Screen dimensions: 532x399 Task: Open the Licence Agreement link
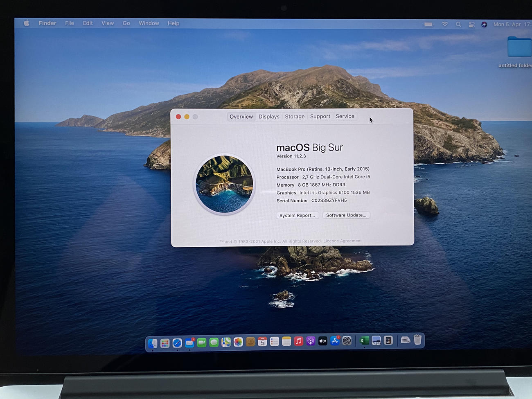point(343,241)
